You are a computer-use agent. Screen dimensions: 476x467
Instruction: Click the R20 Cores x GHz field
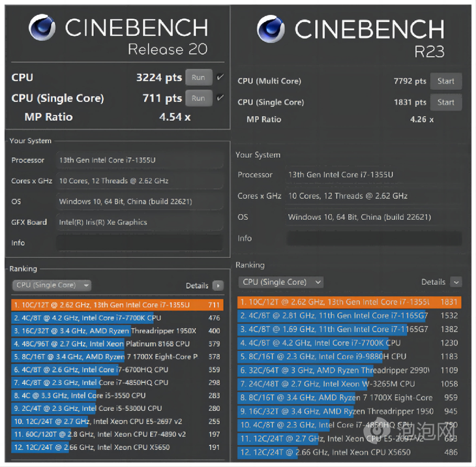pyautogui.click(x=140, y=181)
